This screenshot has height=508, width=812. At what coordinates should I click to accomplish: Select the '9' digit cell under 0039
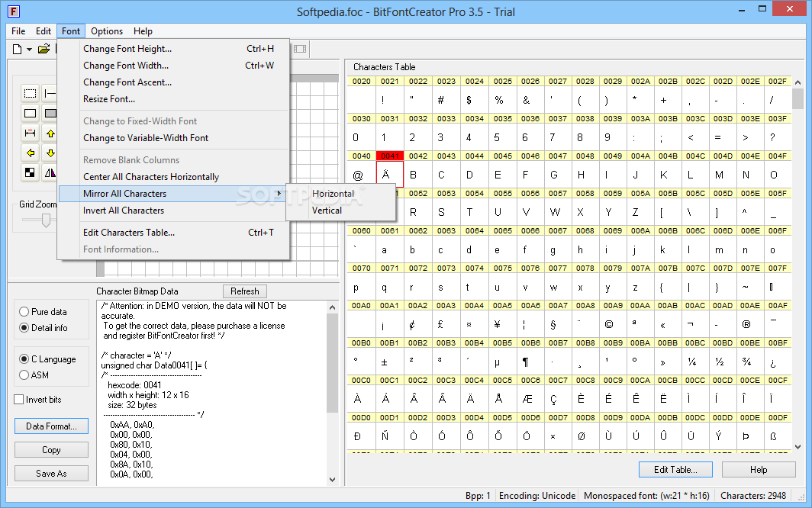click(x=613, y=137)
